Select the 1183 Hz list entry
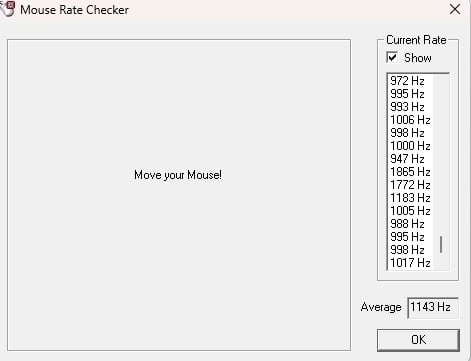Viewport: 471px width, 361px height. (x=410, y=198)
